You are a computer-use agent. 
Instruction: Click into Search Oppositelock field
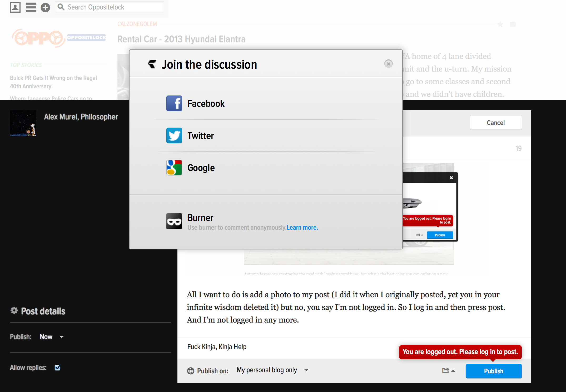110,7
